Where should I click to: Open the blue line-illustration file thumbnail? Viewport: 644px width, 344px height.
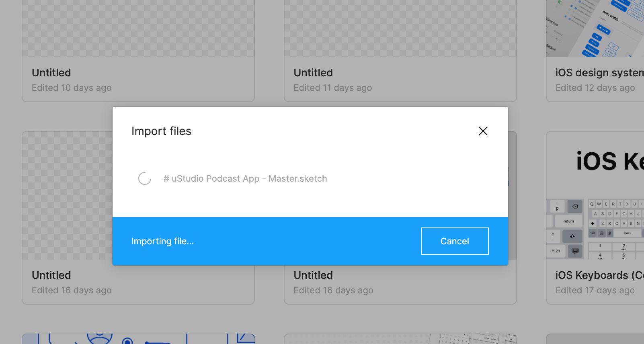[x=138, y=339]
